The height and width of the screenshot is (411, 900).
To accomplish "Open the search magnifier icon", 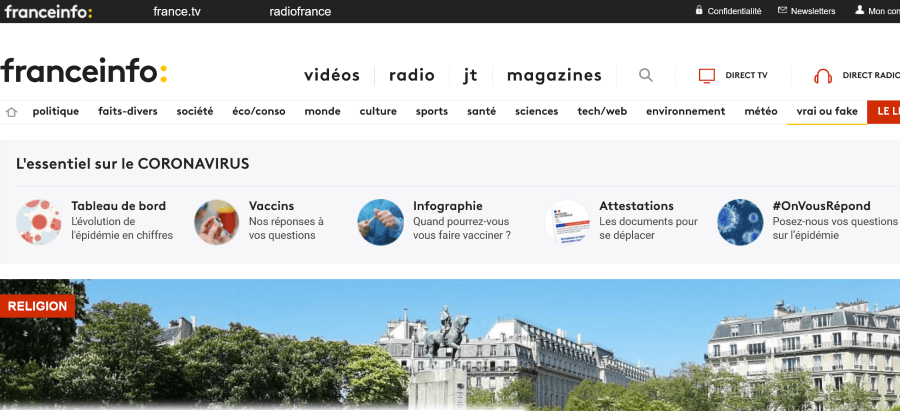I will (646, 75).
